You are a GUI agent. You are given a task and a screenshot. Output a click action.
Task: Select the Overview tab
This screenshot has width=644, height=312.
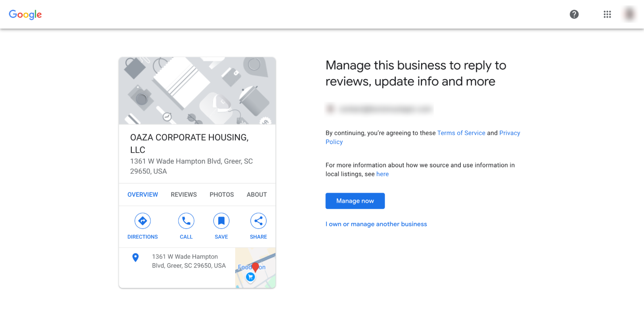pyautogui.click(x=142, y=194)
